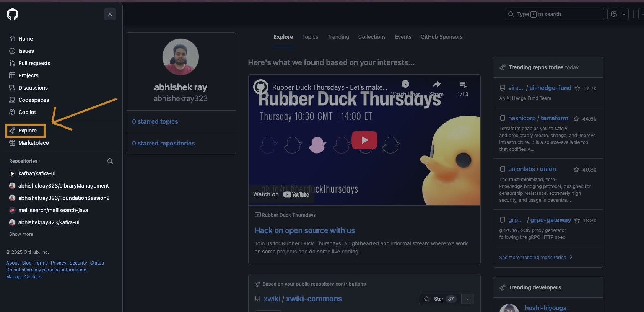The width and height of the screenshot is (644, 312).
Task: Open ai-hedge-fund trending repository
Action: coord(550,88)
